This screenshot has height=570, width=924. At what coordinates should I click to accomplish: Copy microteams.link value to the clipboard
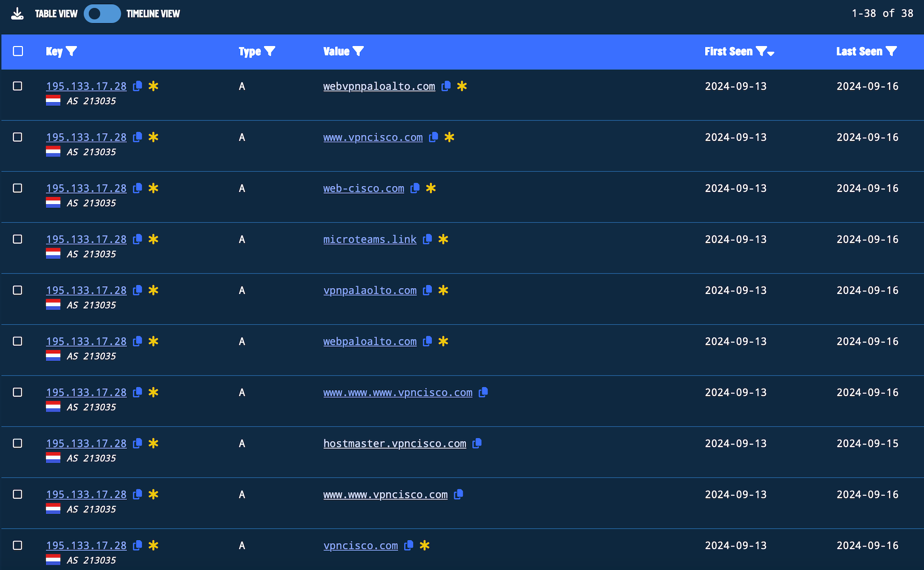pyautogui.click(x=427, y=239)
